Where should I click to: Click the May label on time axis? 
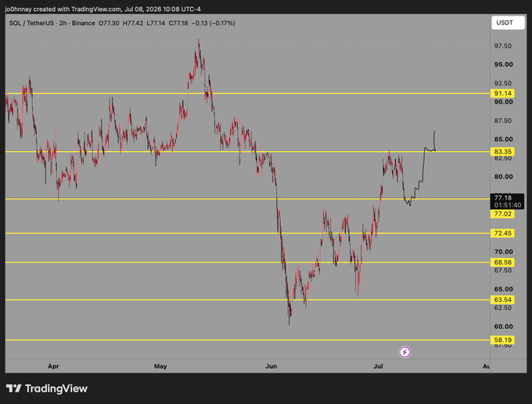point(160,366)
